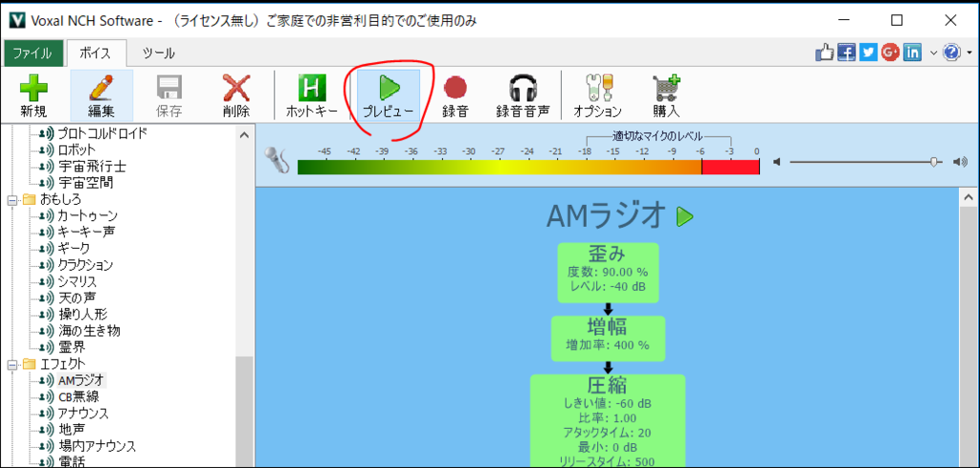This screenshot has height=468, width=980.
Task: Select the カートゥーン voice
Action: point(87,215)
